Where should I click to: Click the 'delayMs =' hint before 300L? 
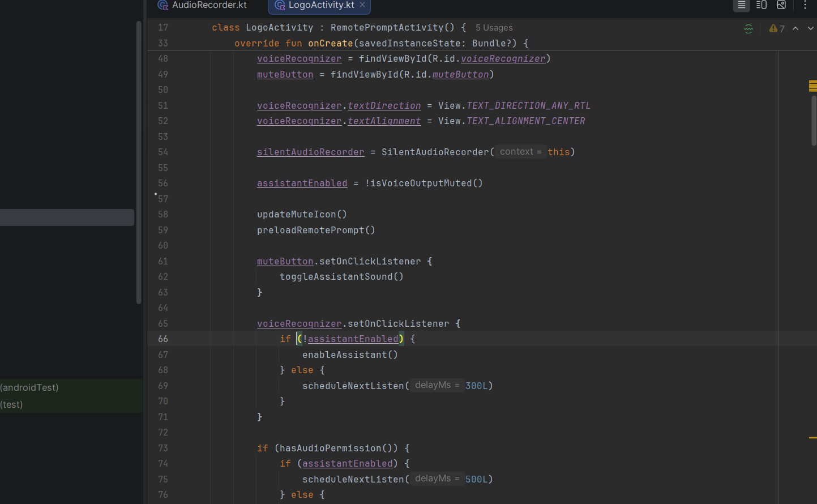click(x=437, y=385)
